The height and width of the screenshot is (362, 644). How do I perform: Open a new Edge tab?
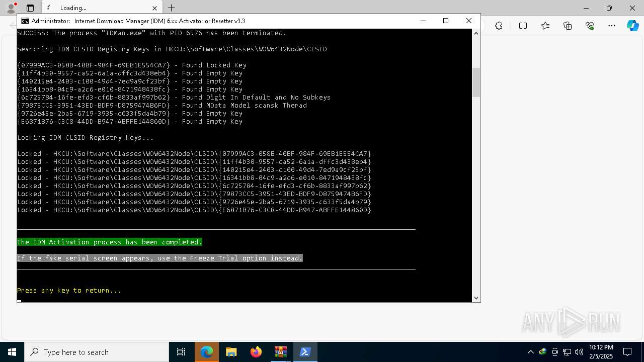(171, 8)
